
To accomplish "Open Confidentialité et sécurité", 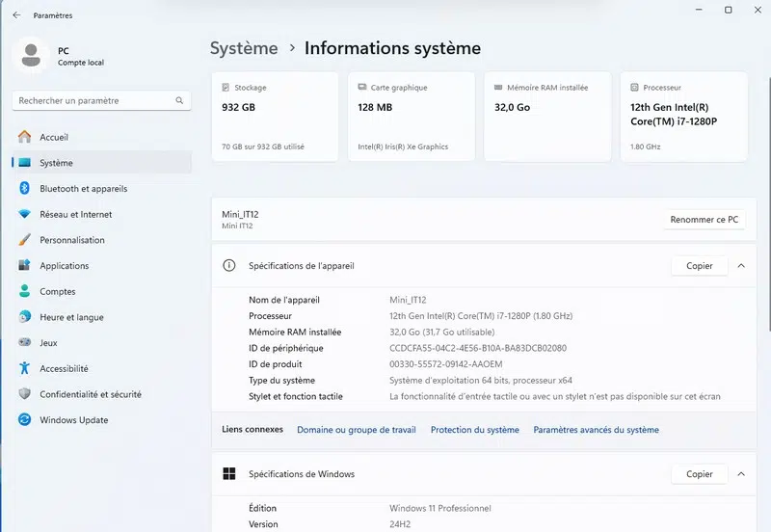I will point(90,394).
